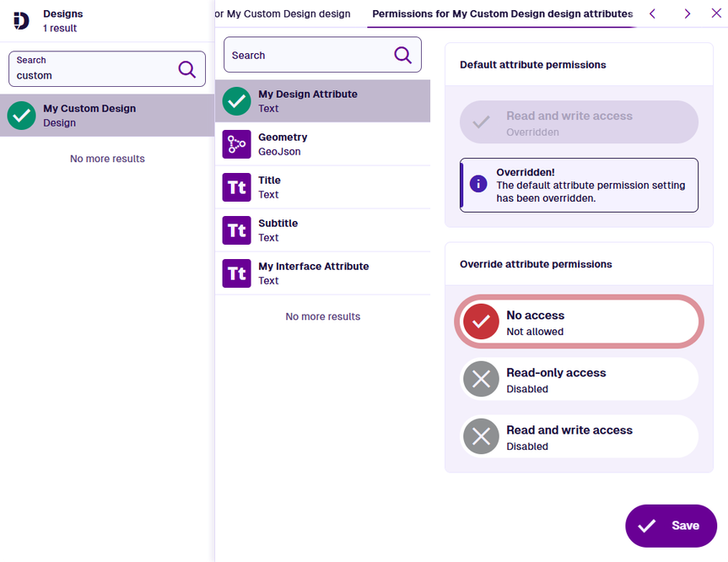Save the permission changes

pos(671,526)
